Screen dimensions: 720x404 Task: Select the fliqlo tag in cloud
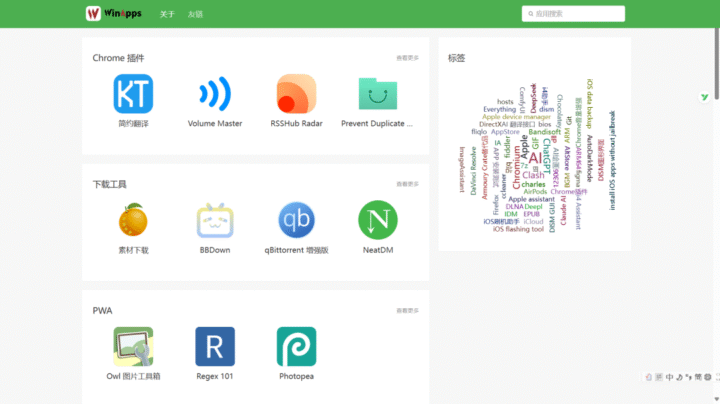[x=479, y=132]
